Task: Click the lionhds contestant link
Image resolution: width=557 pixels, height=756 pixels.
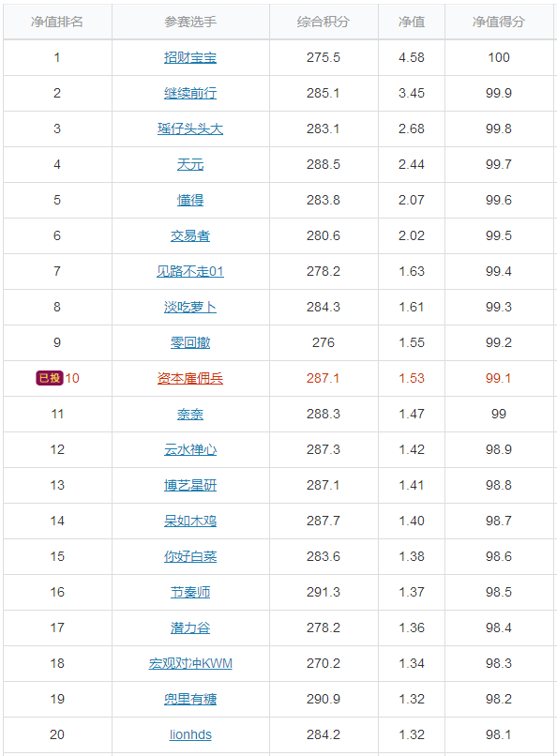Action: pos(190,734)
